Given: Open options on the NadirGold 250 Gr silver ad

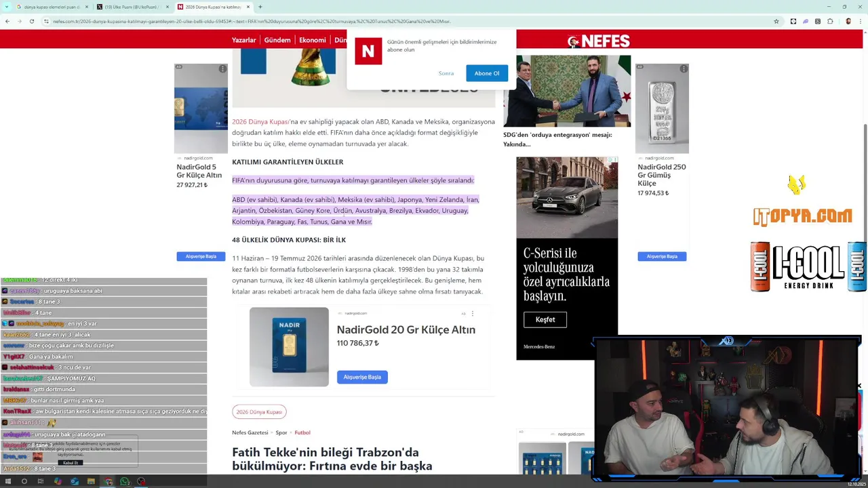Looking at the screenshot, I should tap(684, 68).
